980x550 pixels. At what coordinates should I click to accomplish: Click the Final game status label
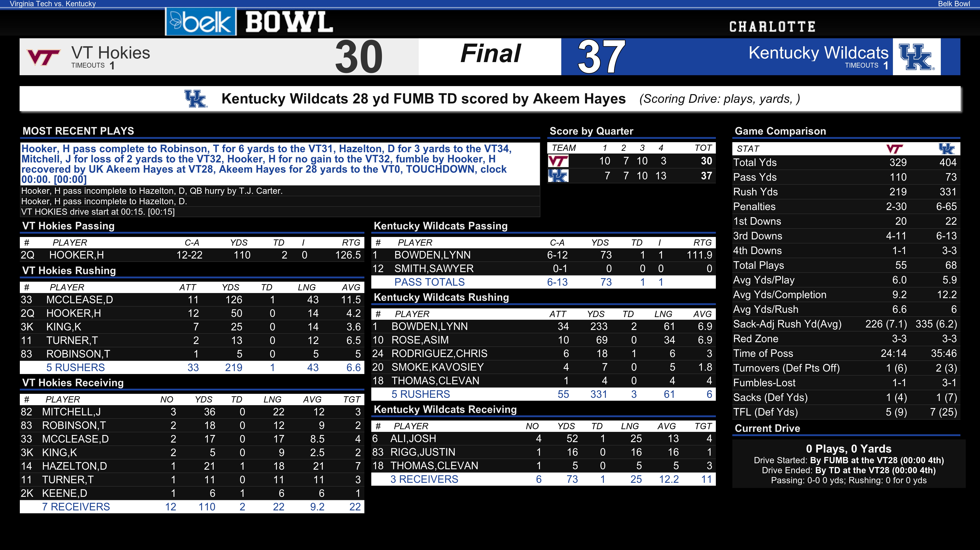[x=490, y=53]
